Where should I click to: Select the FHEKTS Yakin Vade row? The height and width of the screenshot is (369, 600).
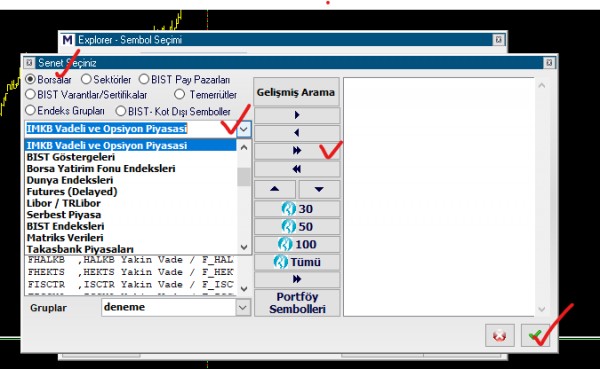131,272
